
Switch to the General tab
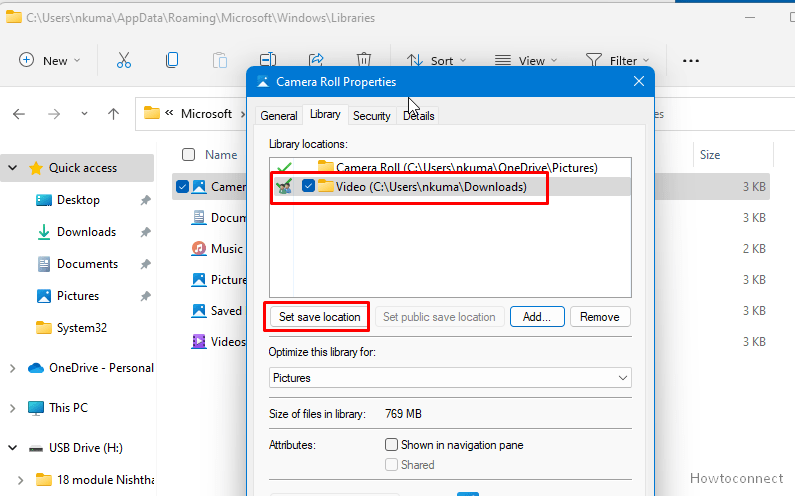tap(278, 116)
